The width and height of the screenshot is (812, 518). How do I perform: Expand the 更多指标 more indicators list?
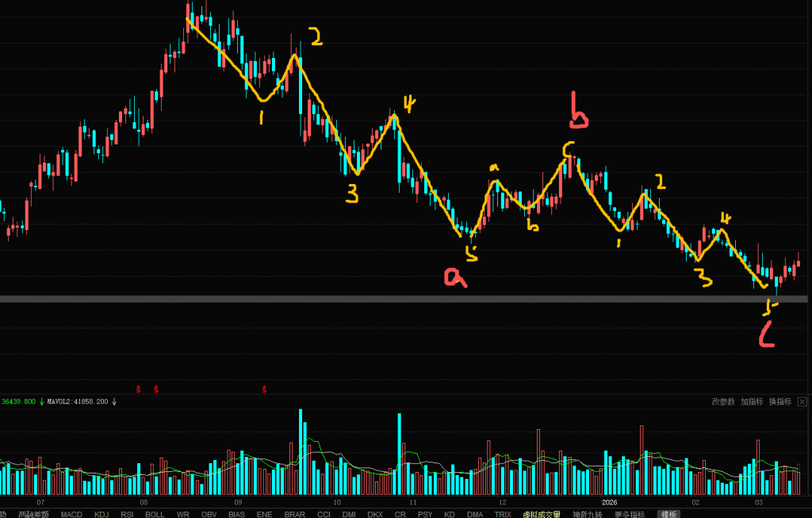632,514
